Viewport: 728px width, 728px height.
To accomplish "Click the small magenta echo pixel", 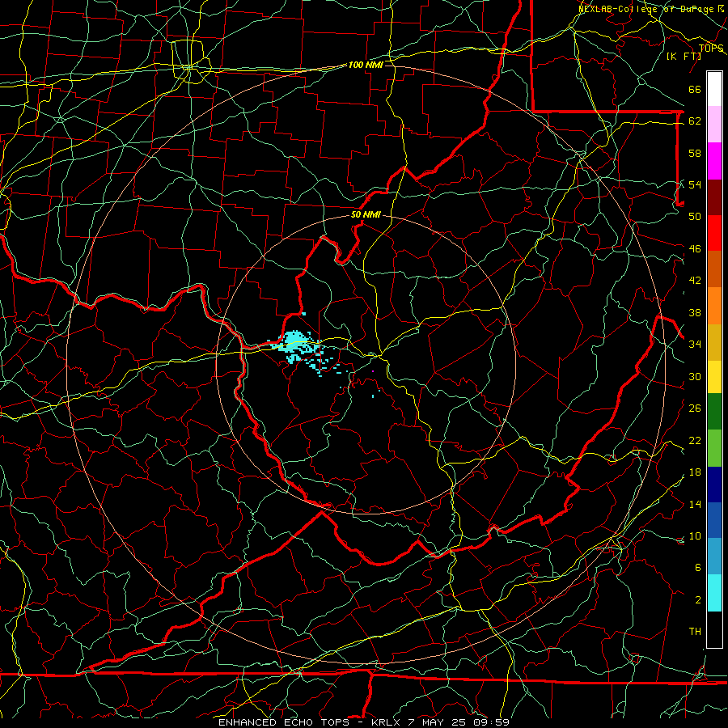I will click(x=373, y=371).
